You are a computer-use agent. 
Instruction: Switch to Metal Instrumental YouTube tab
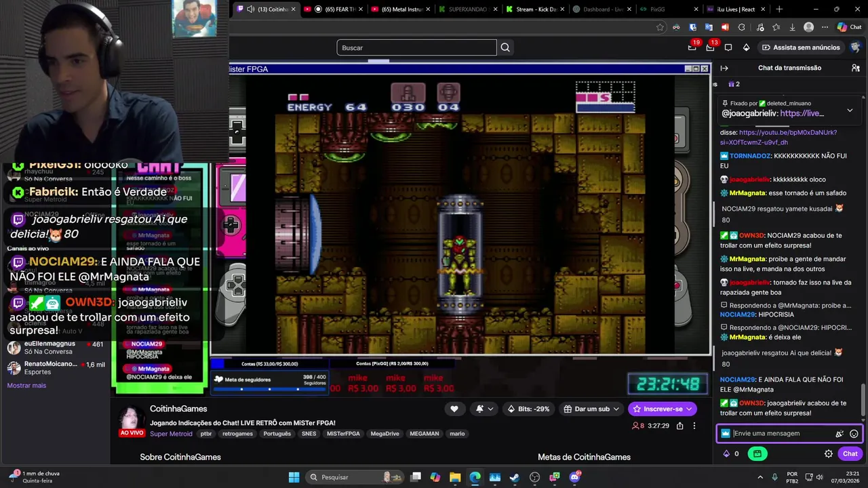pos(400,9)
